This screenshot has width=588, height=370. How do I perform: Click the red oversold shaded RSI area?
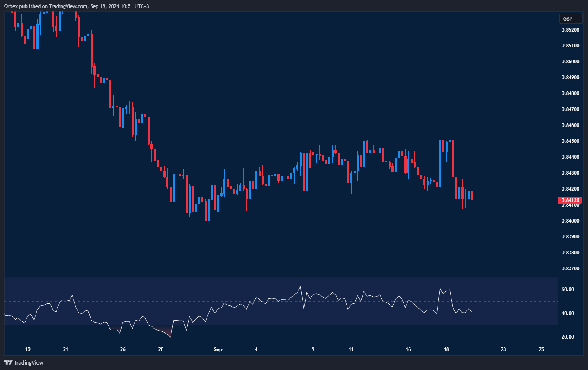168,333
